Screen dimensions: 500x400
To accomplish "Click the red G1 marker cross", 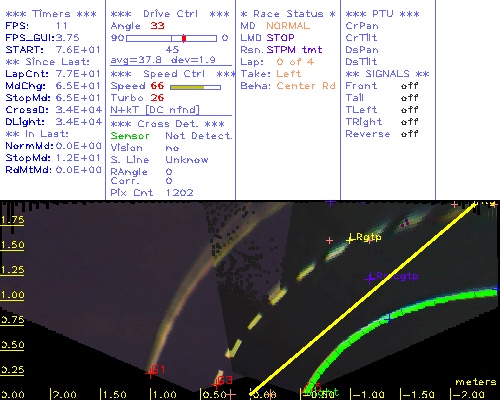I will pos(150,373).
